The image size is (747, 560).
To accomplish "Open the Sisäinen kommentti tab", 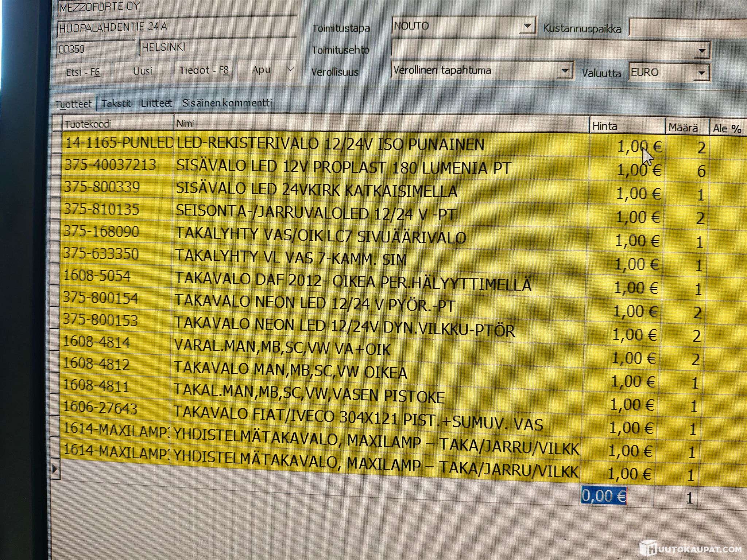I will click(x=227, y=103).
